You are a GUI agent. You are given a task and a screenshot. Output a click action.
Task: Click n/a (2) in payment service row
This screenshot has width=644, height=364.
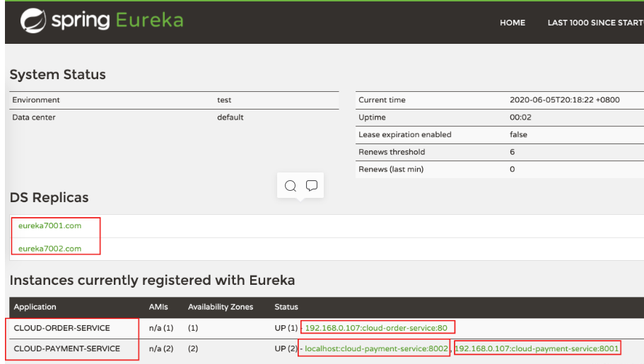(x=161, y=348)
